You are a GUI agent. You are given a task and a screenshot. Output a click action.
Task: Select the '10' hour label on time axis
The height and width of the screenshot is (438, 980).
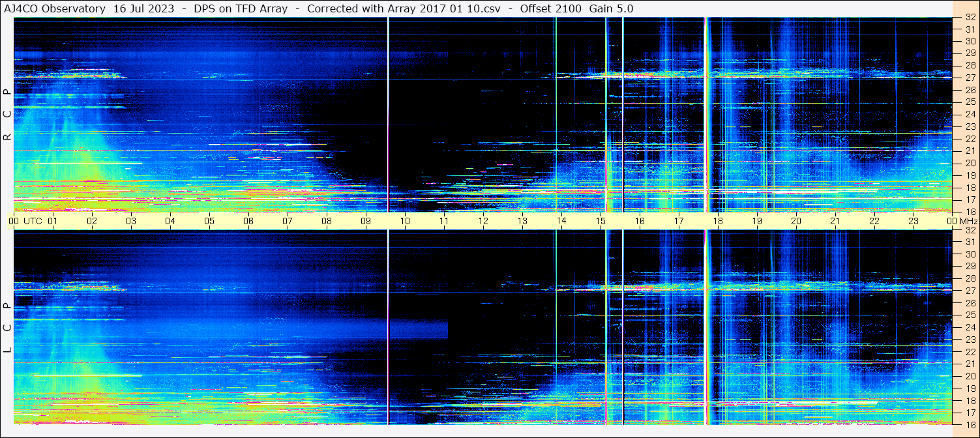coord(405,221)
